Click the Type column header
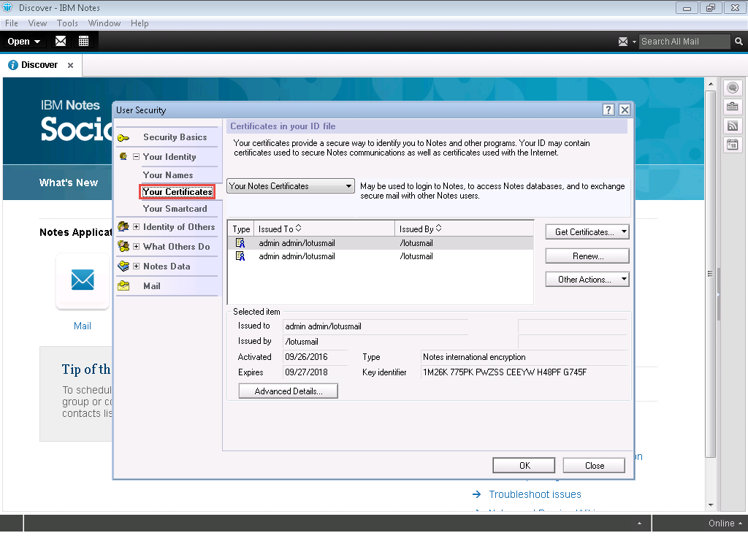The height and width of the screenshot is (560, 748). pyautogui.click(x=241, y=229)
